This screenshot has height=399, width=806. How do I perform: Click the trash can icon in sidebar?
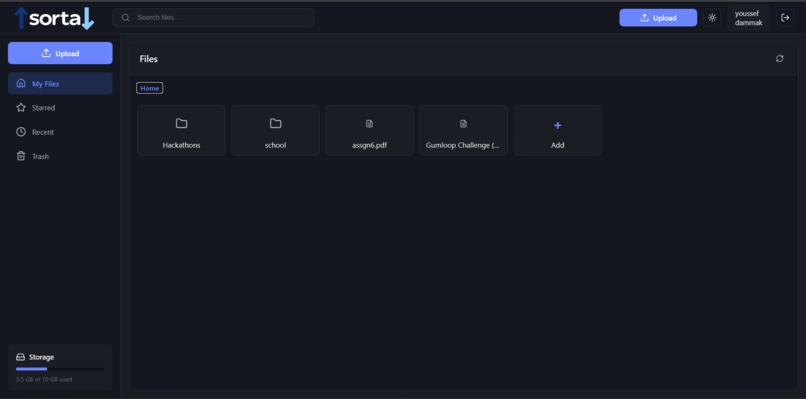pos(21,156)
